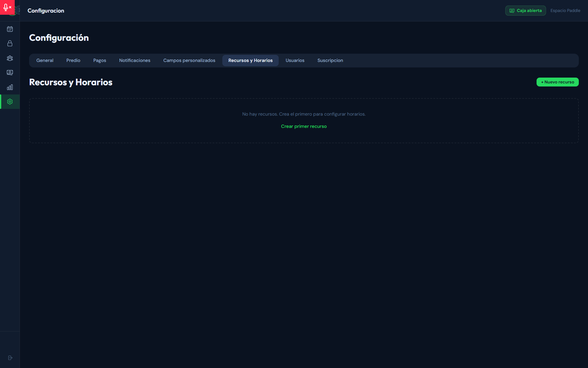Open the Notificaciones tab
The width and height of the screenshot is (588, 368).
(135, 60)
